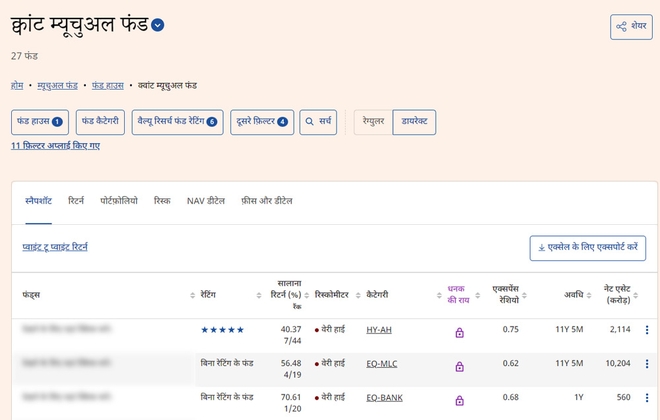Expand फंड कैटेगरी filter
Screen dimensions: 660x420
coord(100,122)
